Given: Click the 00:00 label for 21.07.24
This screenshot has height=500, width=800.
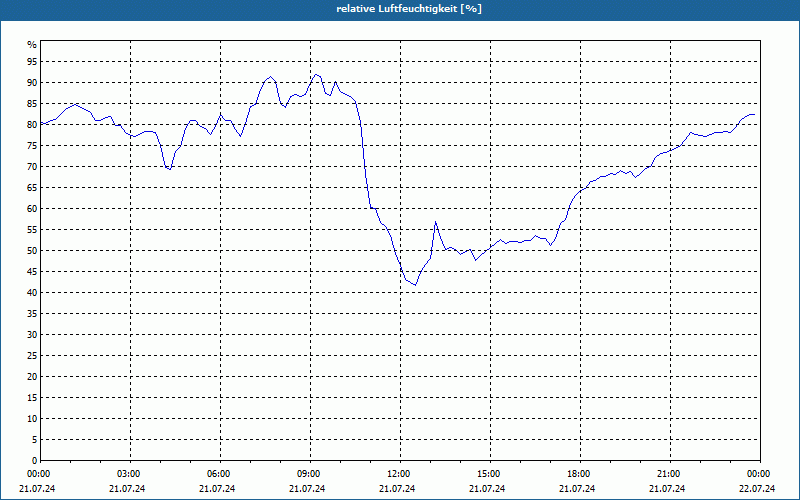Looking at the screenshot, I should click(x=38, y=474).
